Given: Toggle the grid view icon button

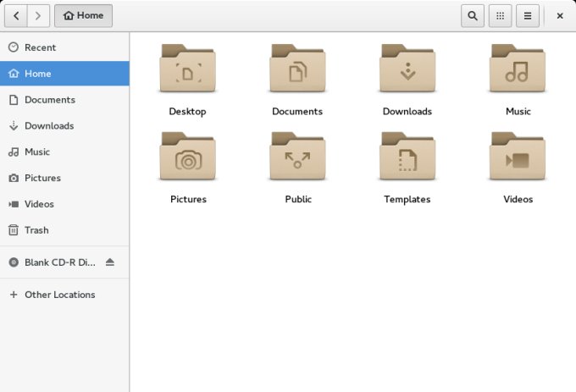Looking at the screenshot, I should pos(501,15).
